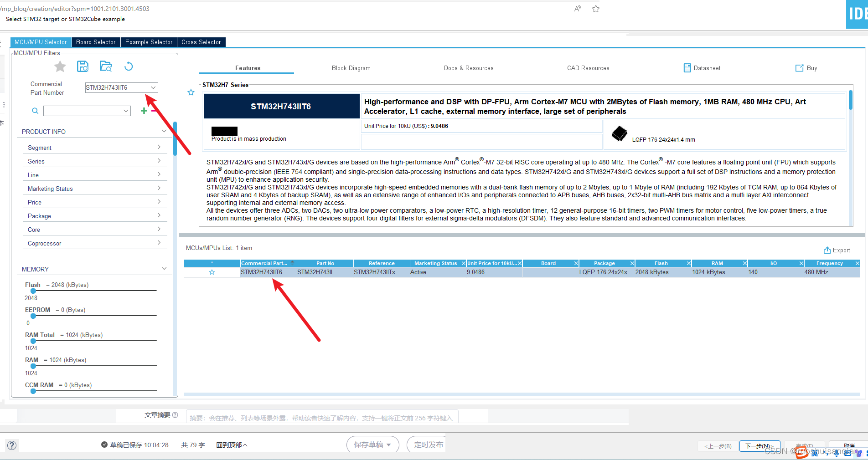Viewport: 868px width, 460px height.
Task: Click the magnifier search icon in the filters panel
Action: pyautogui.click(x=35, y=111)
